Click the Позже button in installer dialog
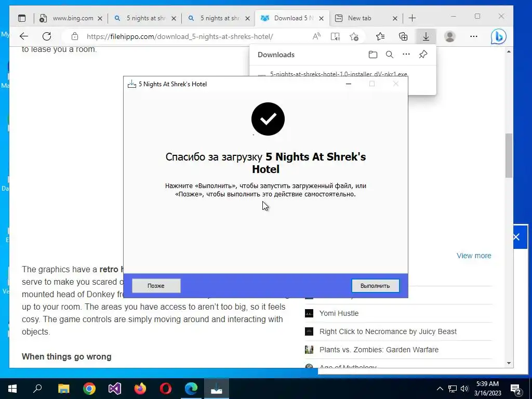Viewport: 532px width, 399px height. click(156, 286)
